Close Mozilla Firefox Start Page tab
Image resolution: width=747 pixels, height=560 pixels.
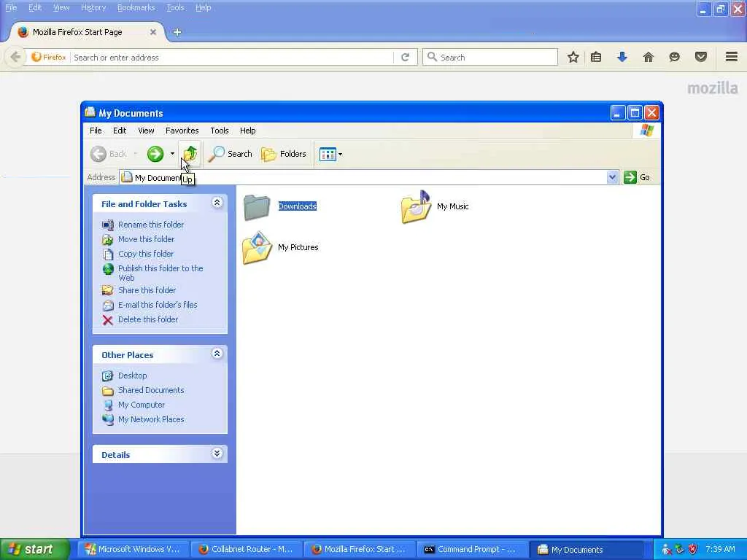coord(153,32)
